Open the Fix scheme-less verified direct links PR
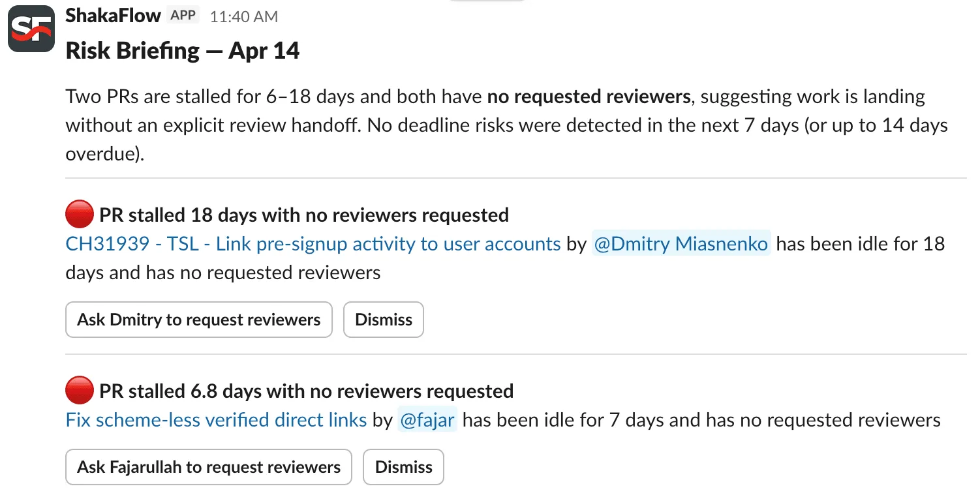Viewport: 980px width, 497px height. pos(215,419)
